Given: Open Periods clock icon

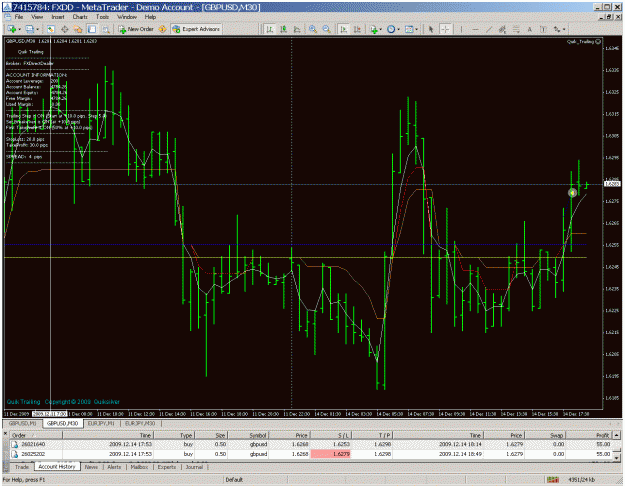Looking at the screenshot, I should tap(391, 29).
